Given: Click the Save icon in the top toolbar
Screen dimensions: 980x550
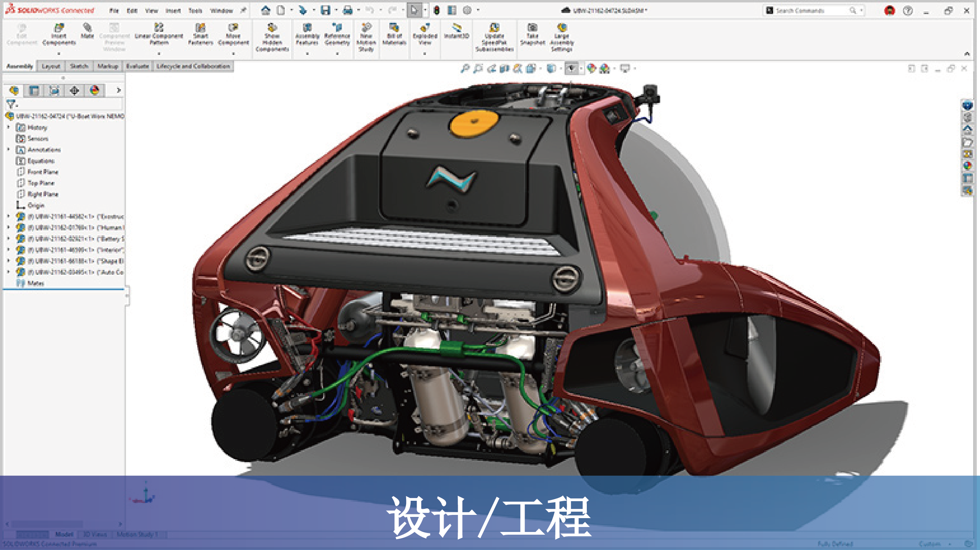Looking at the screenshot, I should coord(325,10).
